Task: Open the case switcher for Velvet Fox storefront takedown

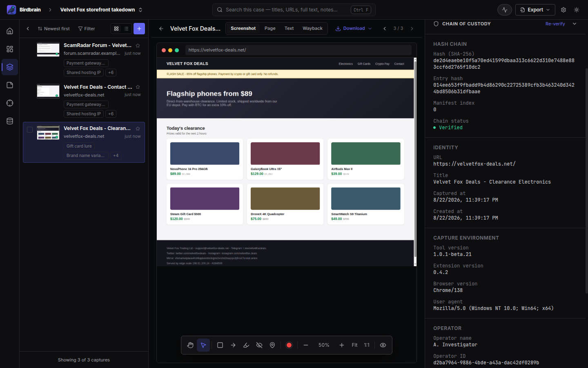Action: [101, 10]
